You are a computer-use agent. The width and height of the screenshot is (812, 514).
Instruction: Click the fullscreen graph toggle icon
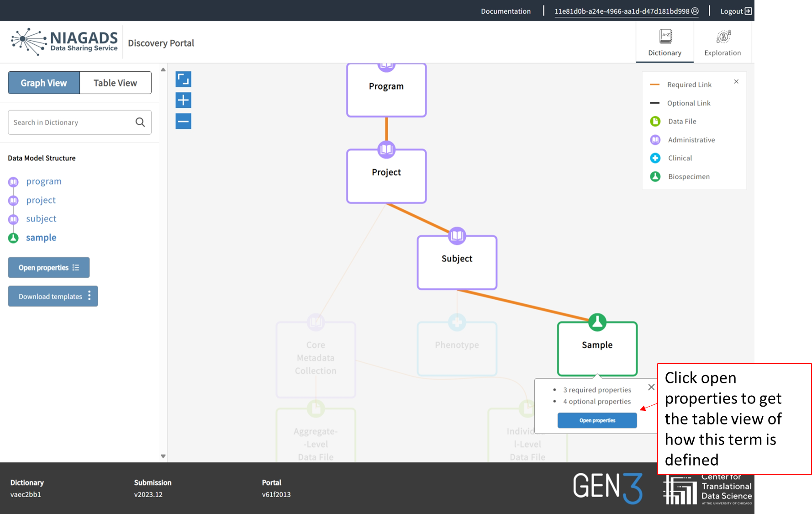pos(183,79)
